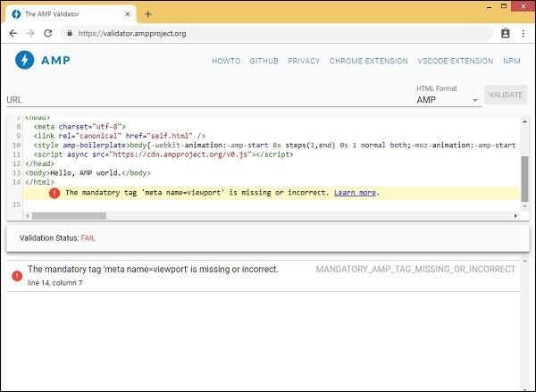The height and width of the screenshot is (392, 536).
Task: Click error message in results list
Action: (x=153, y=270)
